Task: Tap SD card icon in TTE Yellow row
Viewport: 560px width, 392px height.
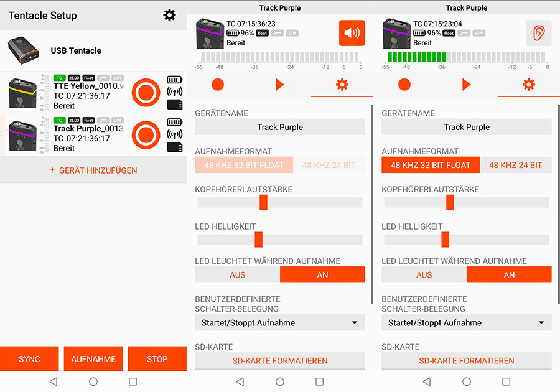Action: coord(174,105)
